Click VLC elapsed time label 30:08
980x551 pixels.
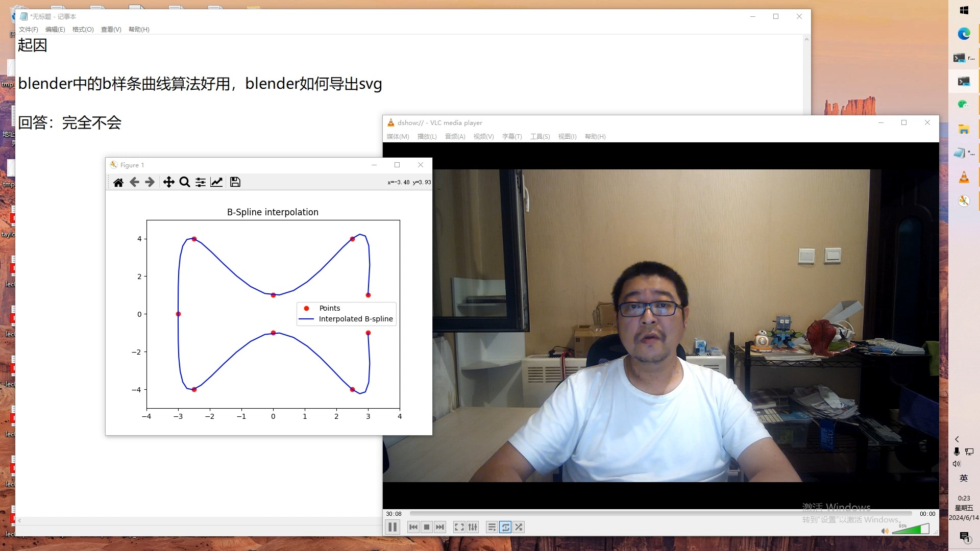coord(394,514)
